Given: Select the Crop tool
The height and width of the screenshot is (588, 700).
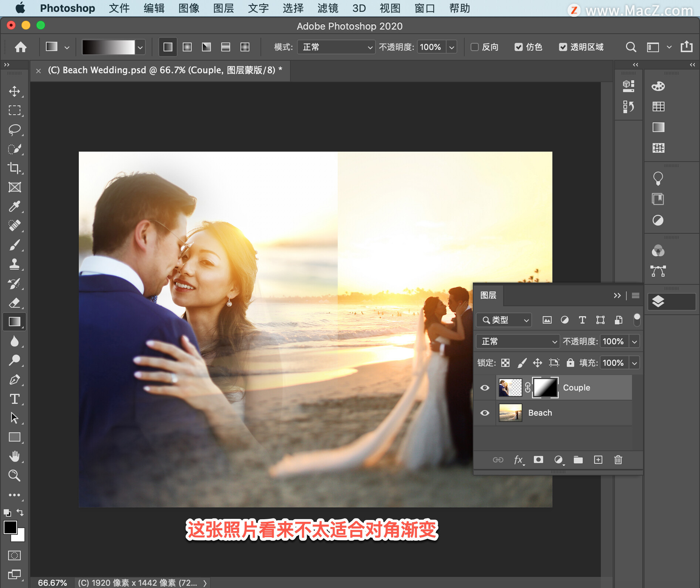Looking at the screenshot, I should coord(14,168).
